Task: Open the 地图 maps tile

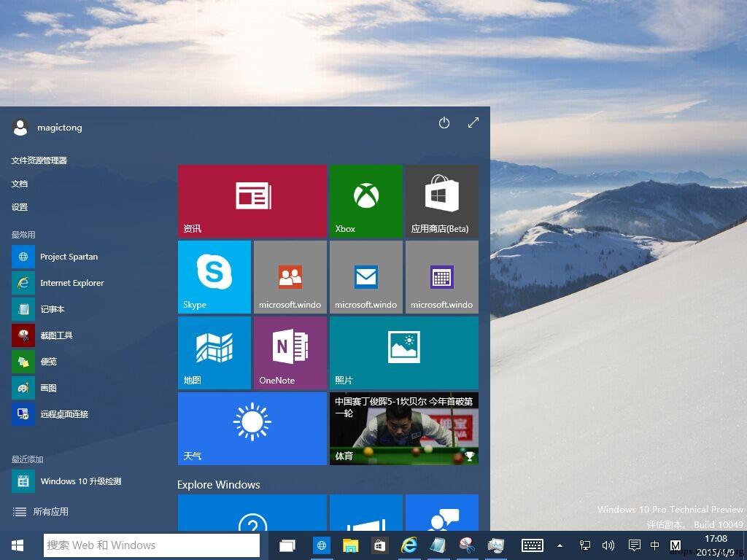Action: pos(214,352)
